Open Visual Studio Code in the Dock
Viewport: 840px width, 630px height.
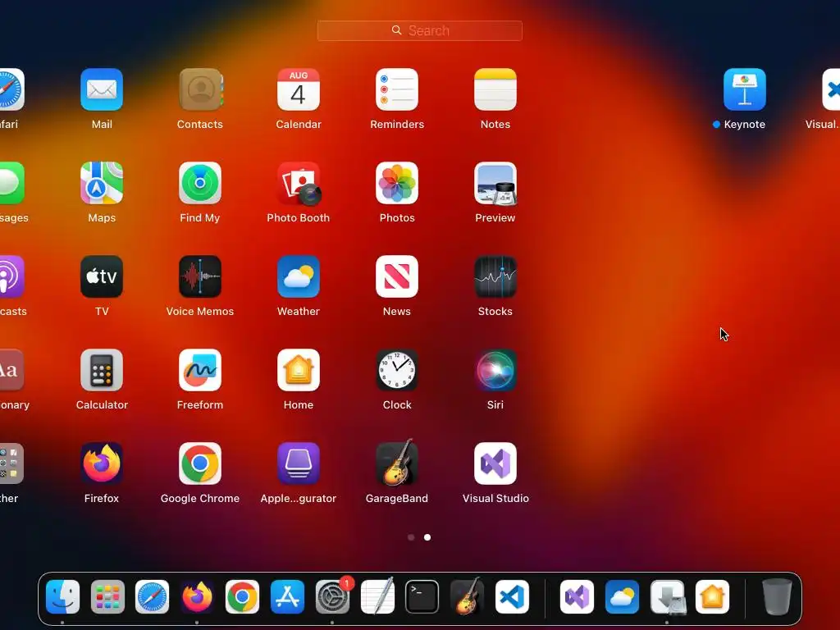pyautogui.click(x=512, y=597)
